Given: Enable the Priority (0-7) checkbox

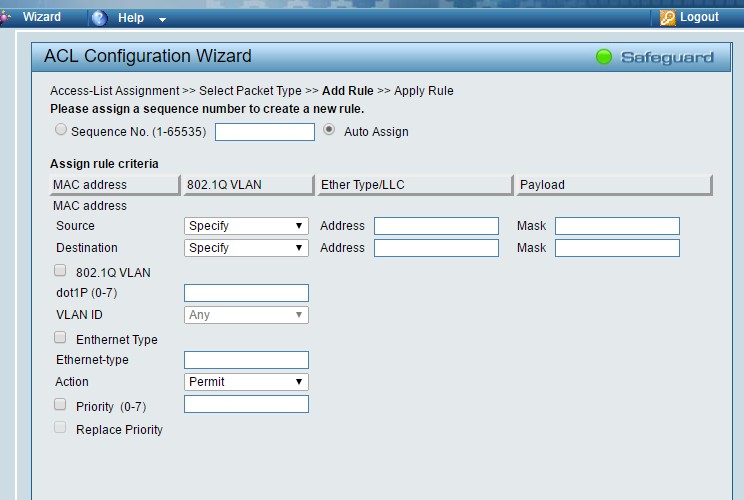Looking at the screenshot, I should pyautogui.click(x=60, y=405).
